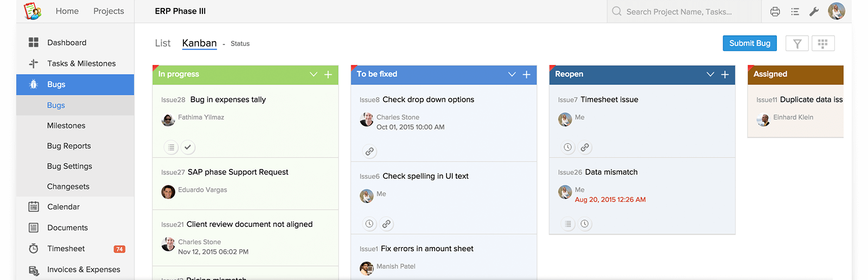The width and height of the screenshot is (868, 280).
Task: Click the print icon in top bar
Action: tap(775, 11)
